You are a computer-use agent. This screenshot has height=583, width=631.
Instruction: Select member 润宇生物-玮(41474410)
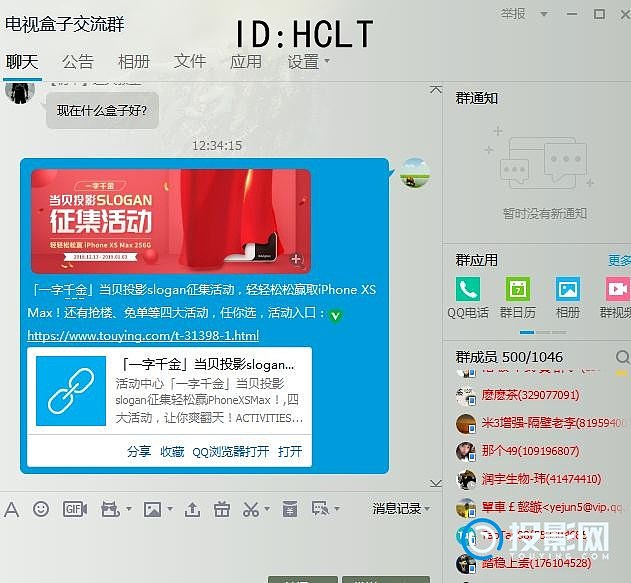[541, 479]
